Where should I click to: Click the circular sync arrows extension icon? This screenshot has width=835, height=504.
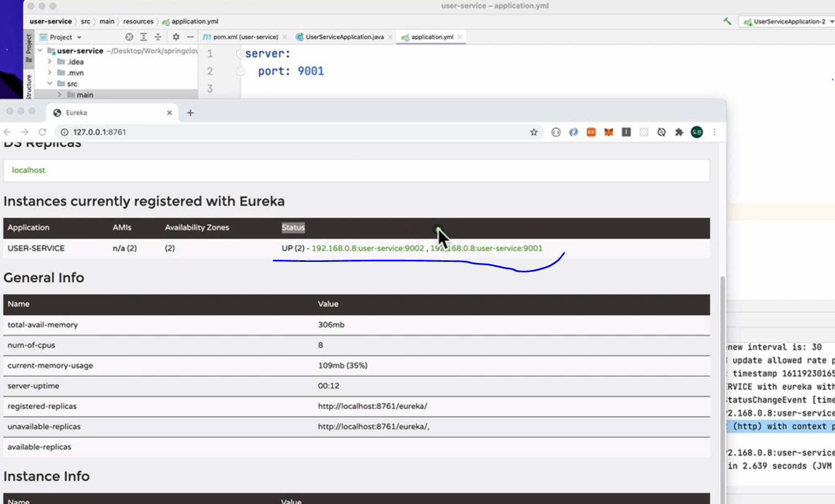(662, 132)
